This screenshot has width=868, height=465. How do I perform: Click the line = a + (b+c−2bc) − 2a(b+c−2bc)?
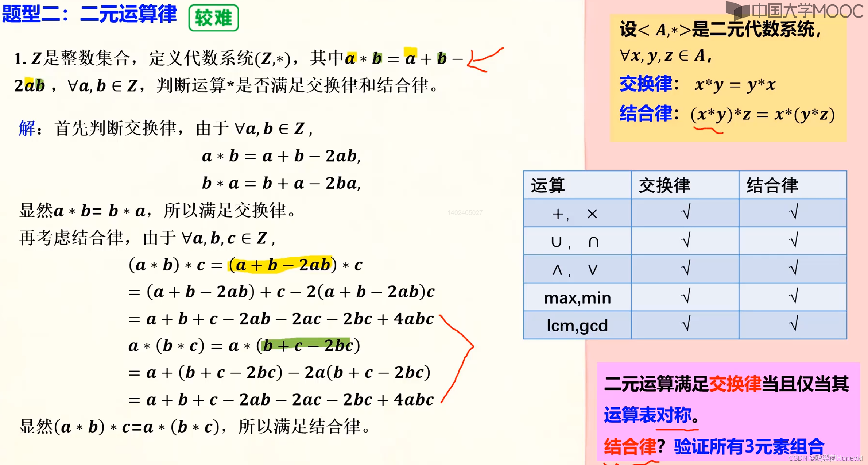[279, 373]
